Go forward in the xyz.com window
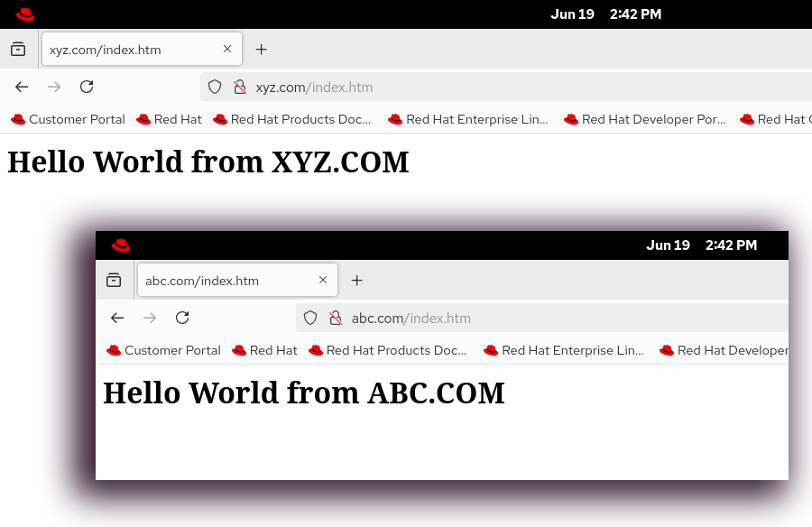This screenshot has height=527, width=812. coord(54,87)
